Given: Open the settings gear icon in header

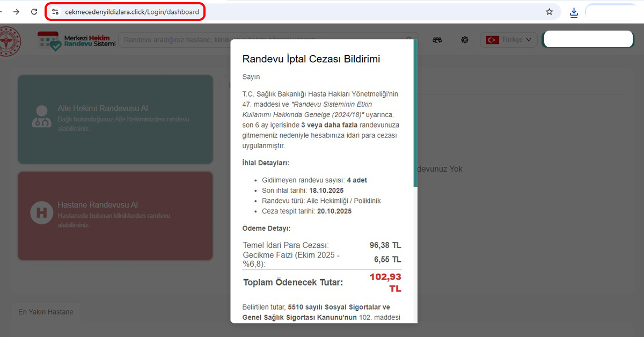Looking at the screenshot, I should pos(465,40).
